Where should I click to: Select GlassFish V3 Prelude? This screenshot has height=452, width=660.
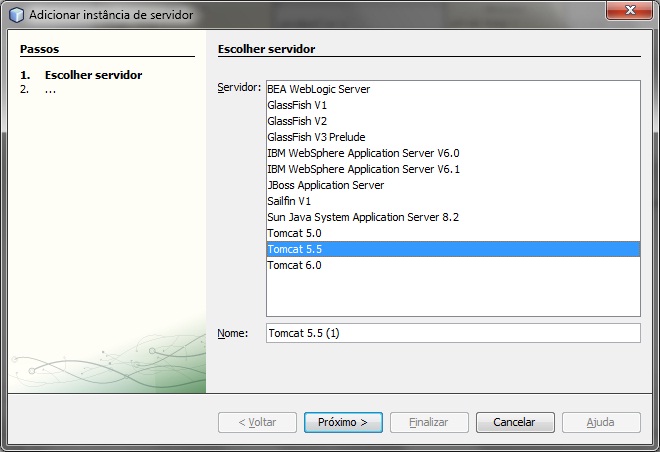point(453,137)
